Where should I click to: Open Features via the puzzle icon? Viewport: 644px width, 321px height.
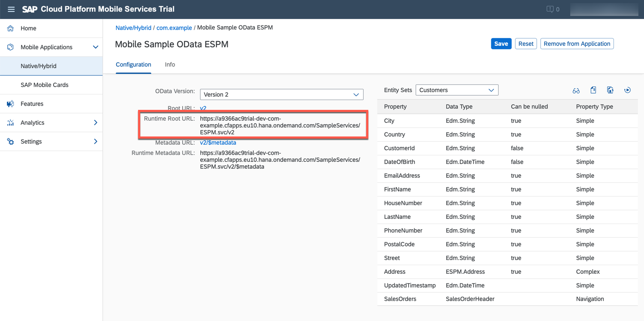click(x=10, y=104)
